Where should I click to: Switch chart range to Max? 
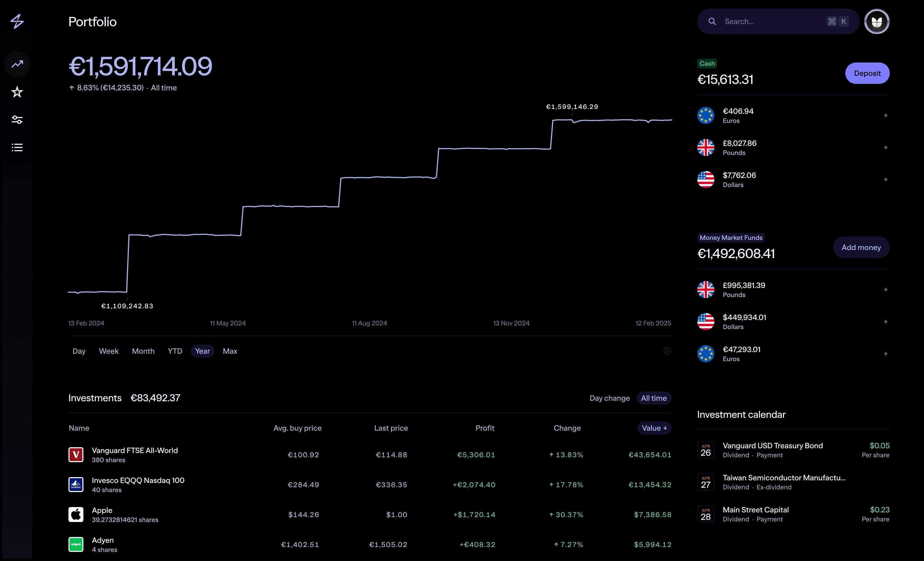coord(230,351)
